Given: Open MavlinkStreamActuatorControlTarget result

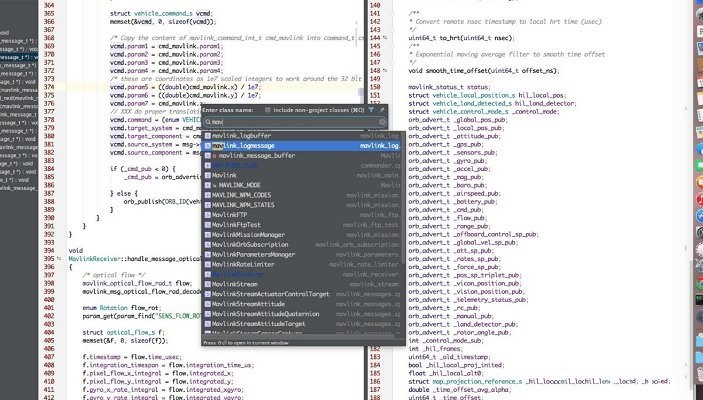Looking at the screenshot, I should point(303,294).
